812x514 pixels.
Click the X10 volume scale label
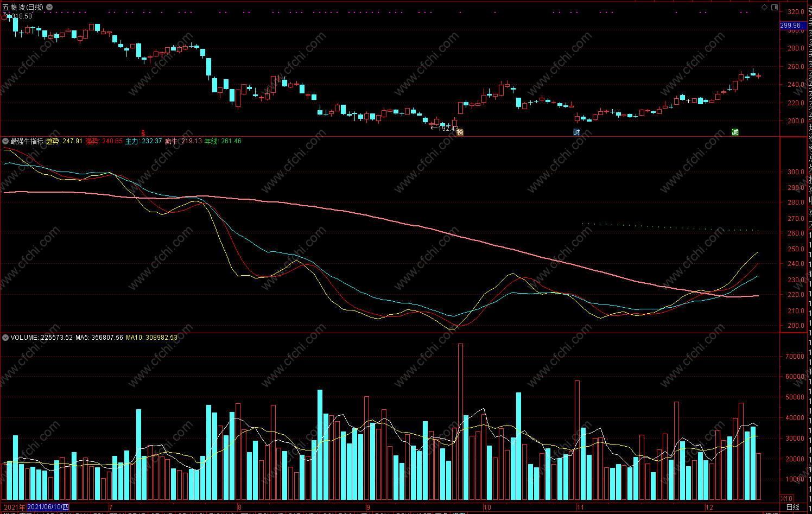pos(786,498)
